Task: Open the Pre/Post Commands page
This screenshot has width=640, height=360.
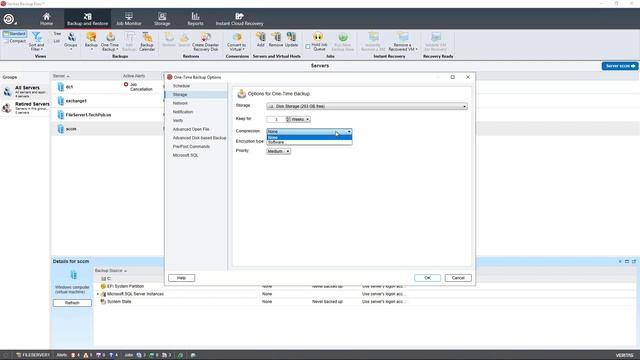Action: click(191, 147)
